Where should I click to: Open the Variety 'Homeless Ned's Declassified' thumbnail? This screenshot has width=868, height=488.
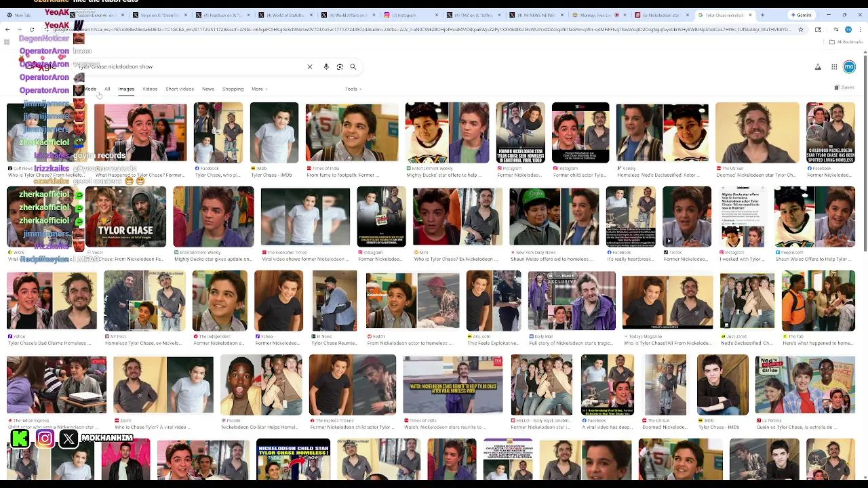point(663,133)
